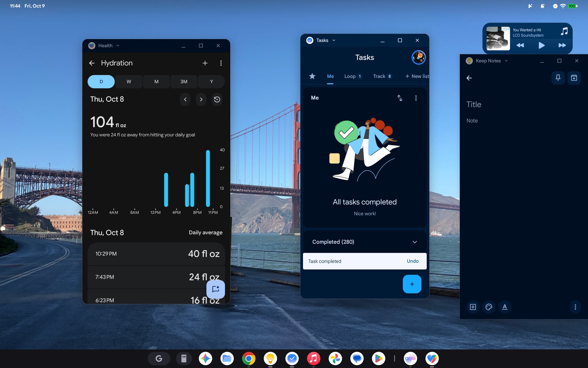
Task: Archive the note in Keep Notes
Action: pos(574,78)
